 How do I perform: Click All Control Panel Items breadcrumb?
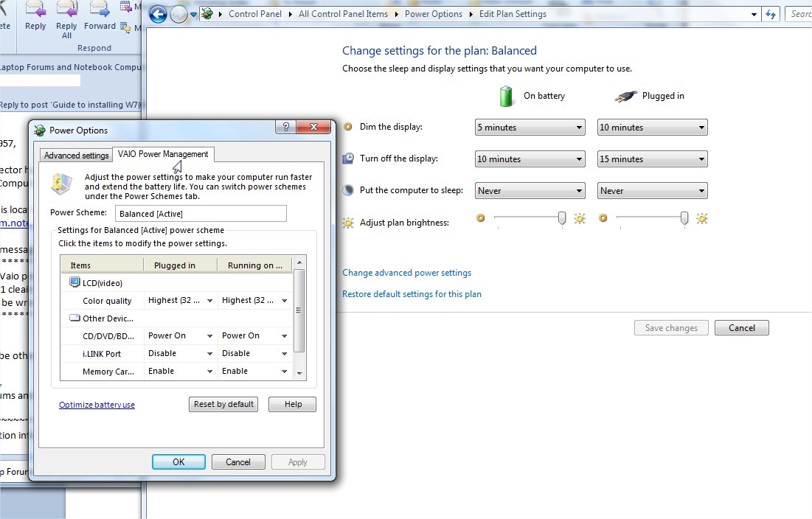coord(343,14)
